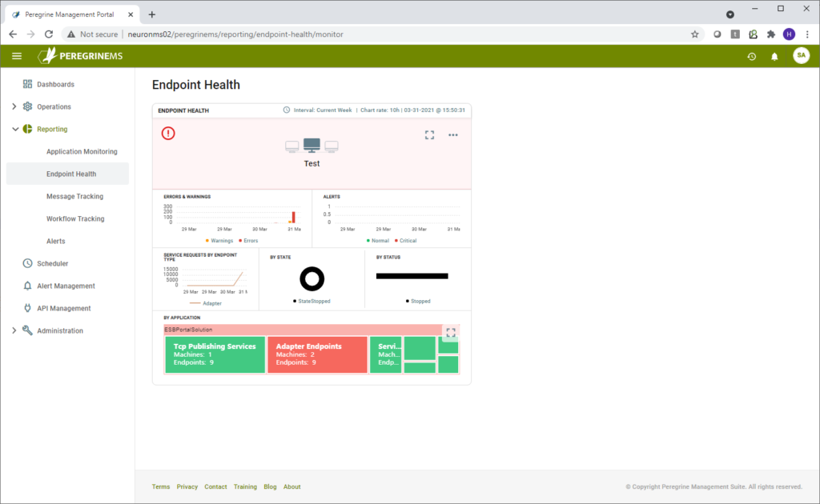Open the history clock icon in header
820x504 pixels.
coord(751,56)
